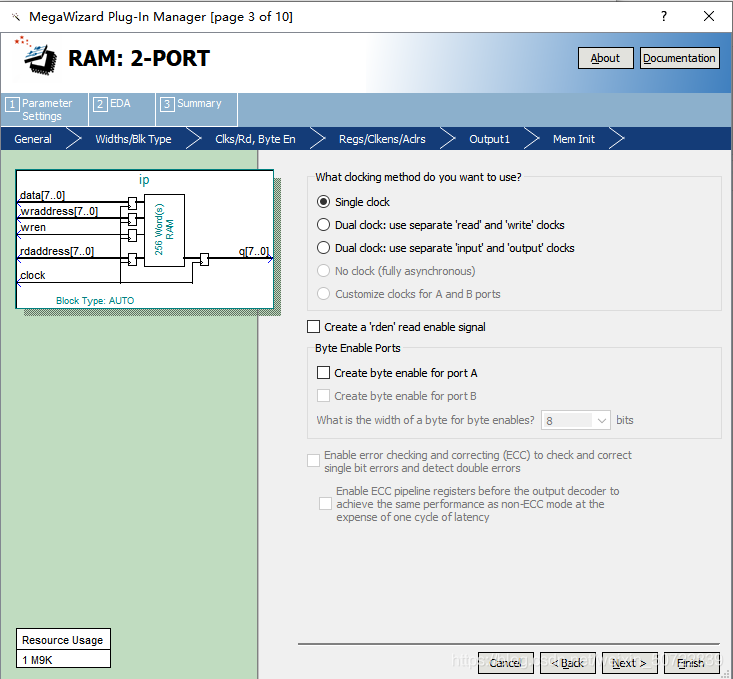The width and height of the screenshot is (733, 679).
Task: Click the < Back button
Action: click(x=568, y=663)
